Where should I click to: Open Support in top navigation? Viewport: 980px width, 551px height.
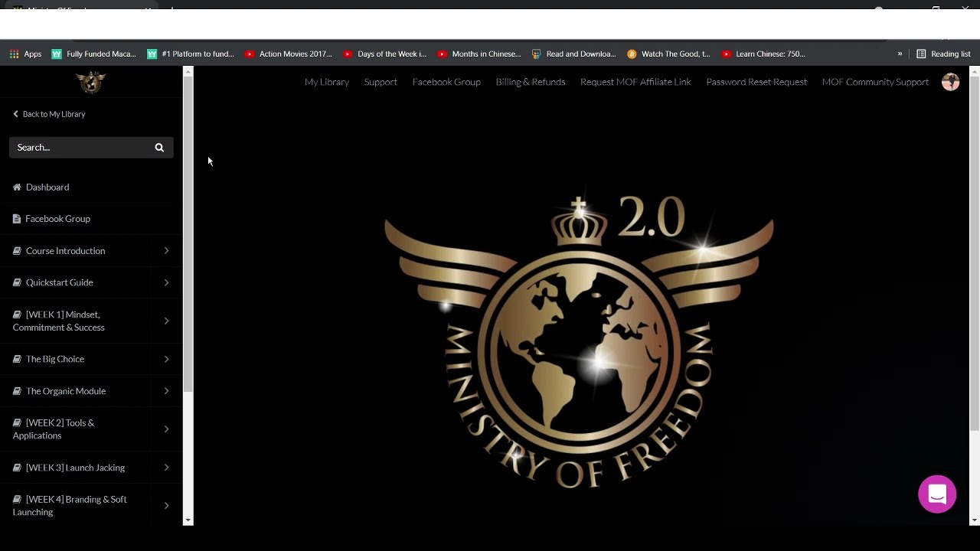point(381,82)
